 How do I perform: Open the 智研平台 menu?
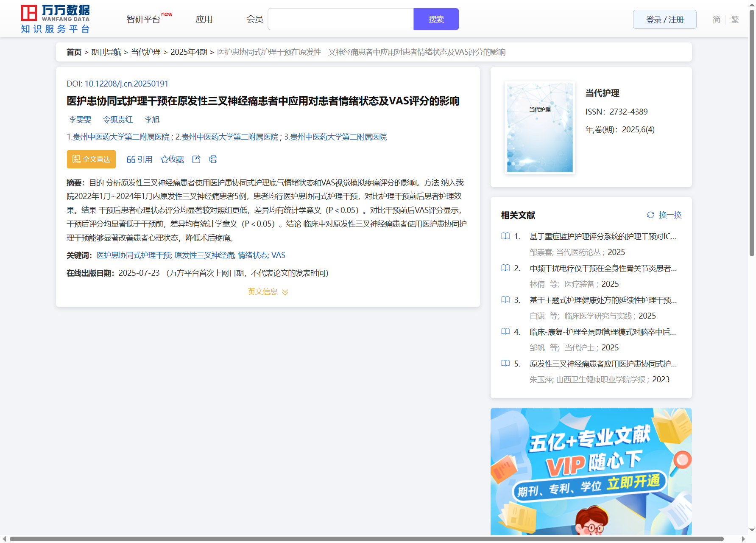point(144,20)
